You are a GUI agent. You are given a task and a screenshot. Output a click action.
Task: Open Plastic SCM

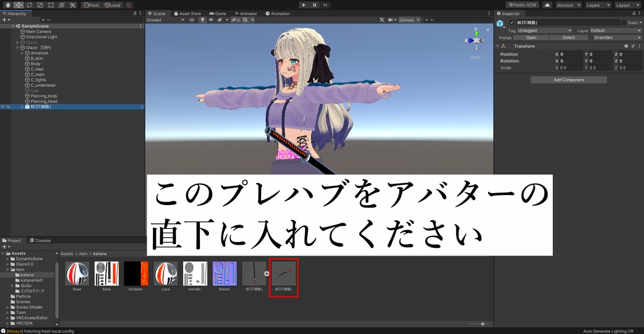click(x=523, y=5)
